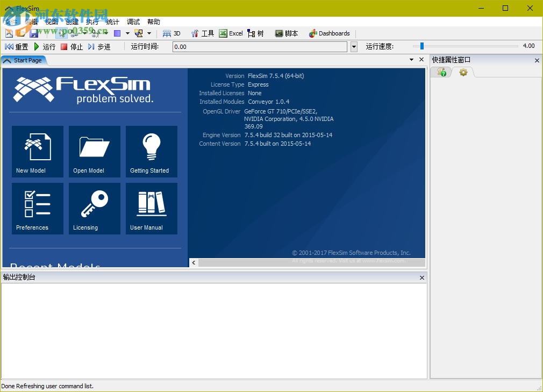This screenshot has width=543, height=392.
Task: Open Getting Started from the Start Page
Action: click(151, 152)
